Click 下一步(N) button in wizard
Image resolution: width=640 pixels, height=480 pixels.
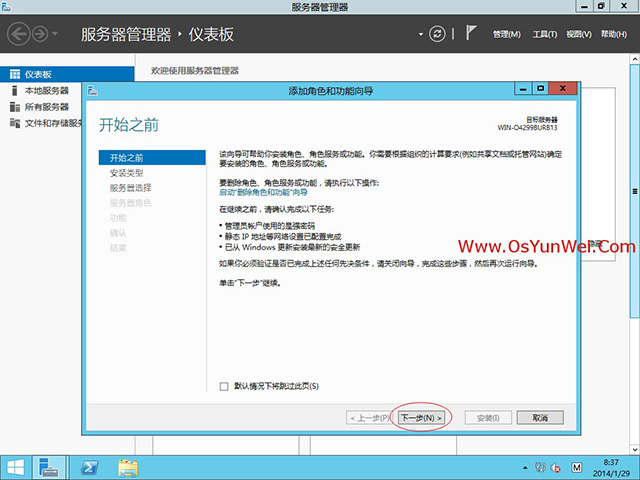[420, 417]
